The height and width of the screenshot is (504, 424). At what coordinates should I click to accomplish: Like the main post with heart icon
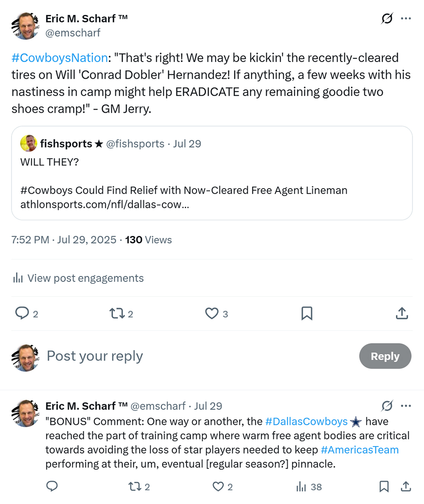point(212,313)
